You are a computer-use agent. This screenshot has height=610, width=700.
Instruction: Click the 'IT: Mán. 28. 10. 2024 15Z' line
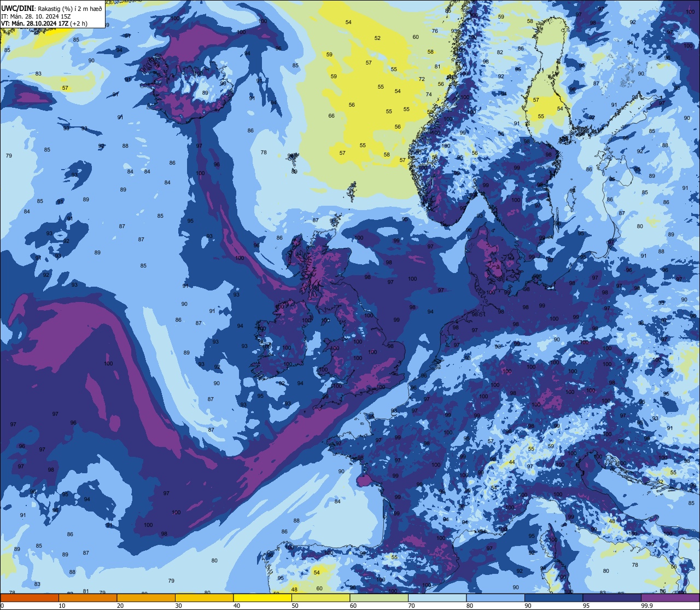pyautogui.click(x=37, y=16)
